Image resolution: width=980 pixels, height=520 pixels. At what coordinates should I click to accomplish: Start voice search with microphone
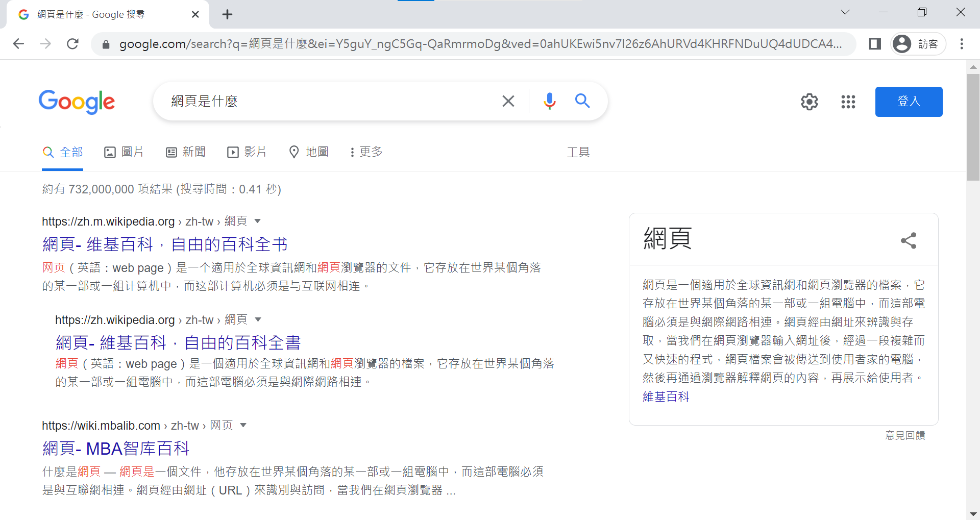pyautogui.click(x=549, y=101)
